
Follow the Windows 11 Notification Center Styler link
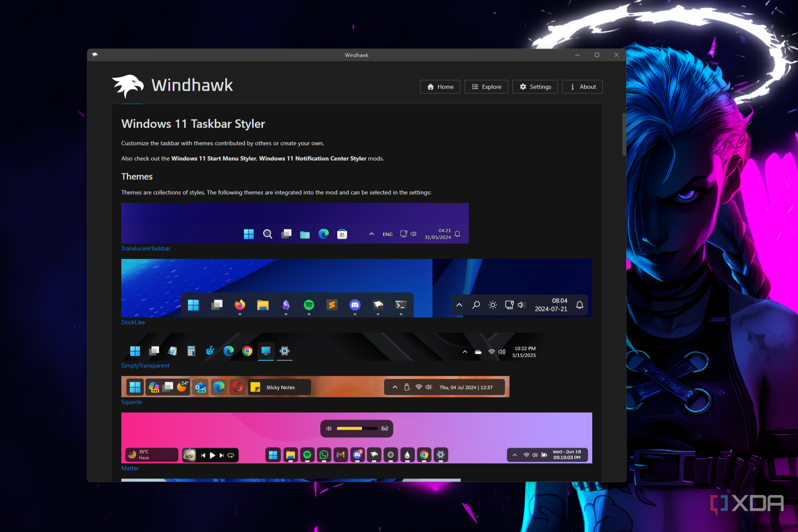point(313,159)
